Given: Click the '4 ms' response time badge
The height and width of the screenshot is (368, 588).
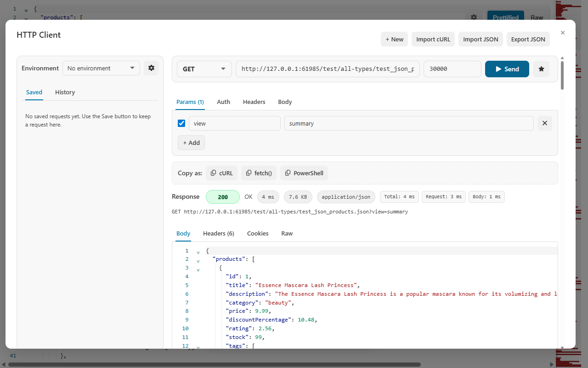Looking at the screenshot, I should 268,197.
